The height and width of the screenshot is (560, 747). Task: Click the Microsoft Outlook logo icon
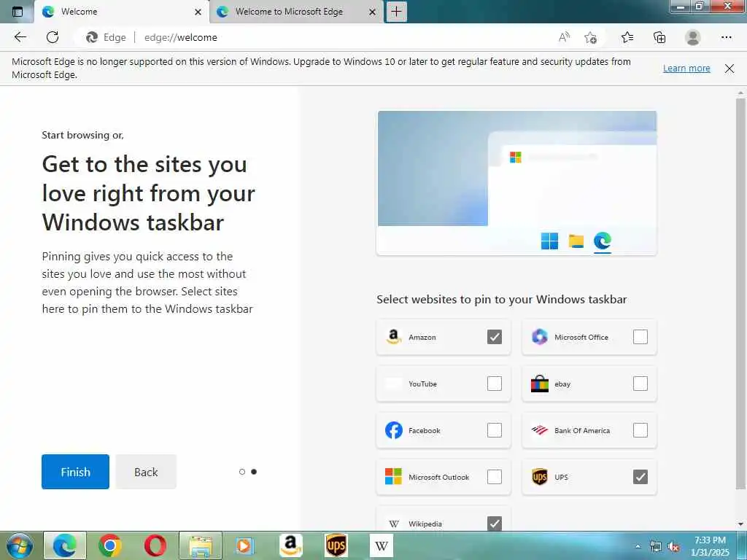coord(393,477)
